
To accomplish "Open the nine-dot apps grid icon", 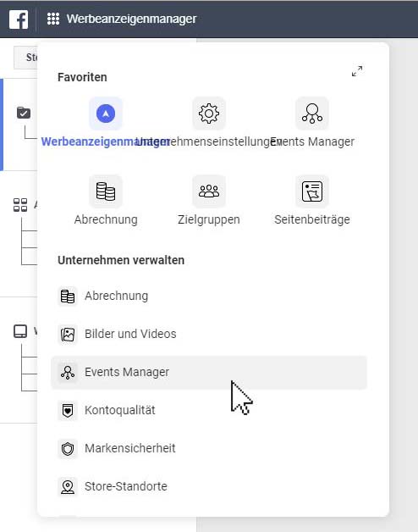I will [x=53, y=19].
